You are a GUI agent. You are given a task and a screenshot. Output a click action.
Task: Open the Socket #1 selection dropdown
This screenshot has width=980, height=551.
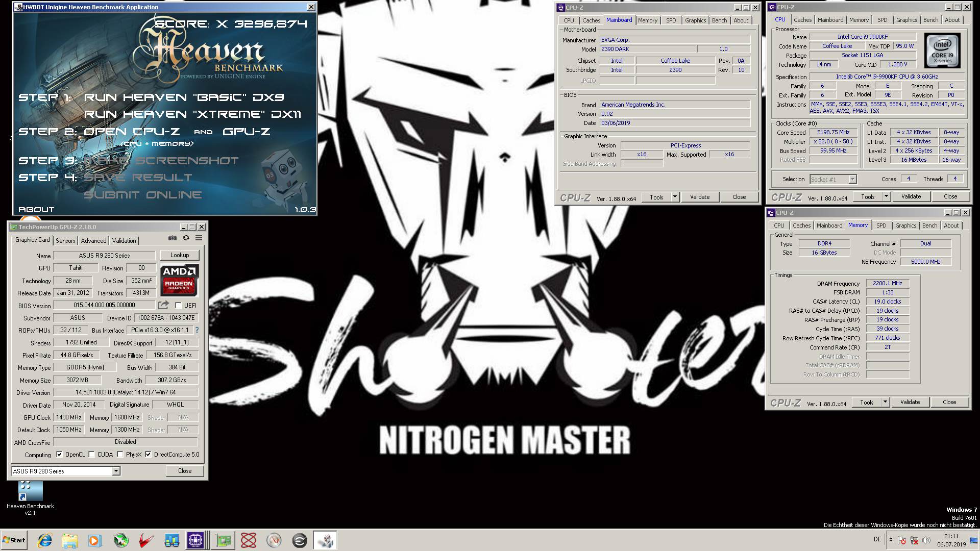pyautogui.click(x=852, y=179)
